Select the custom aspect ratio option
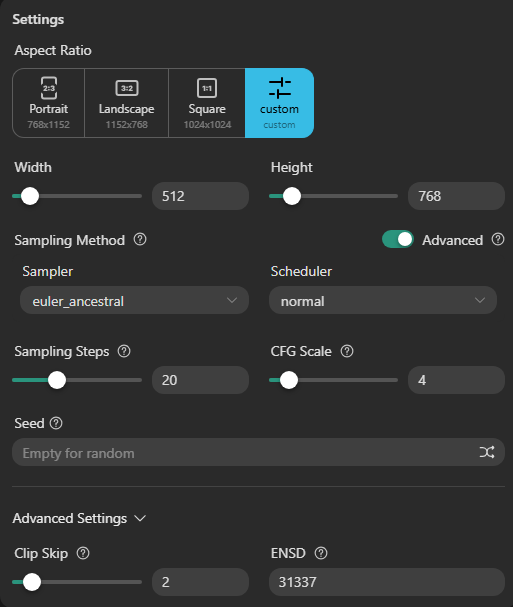Viewport: 513px width, 607px height. (280, 103)
